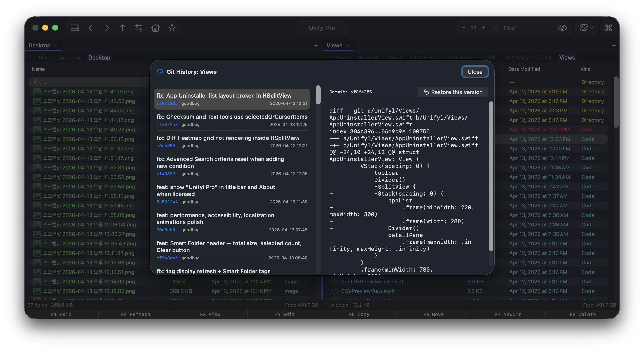
Task: Open keyboard shortcuts with the command icon
Action: pos(608,28)
